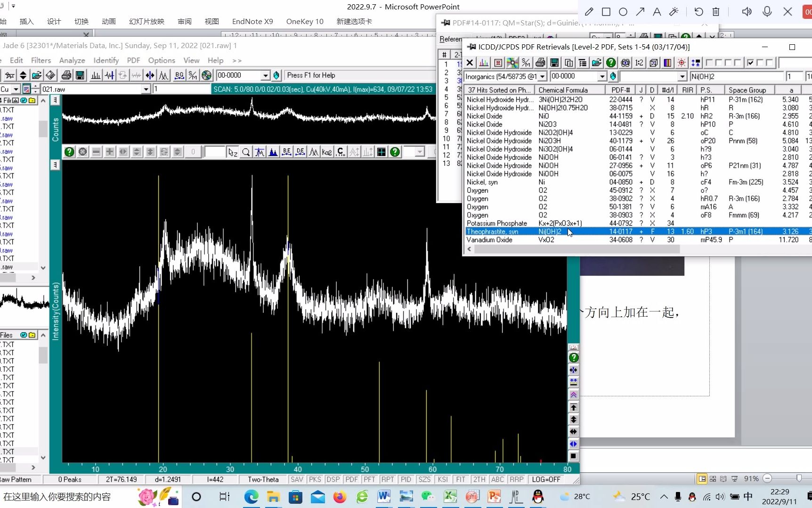The width and height of the screenshot is (812, 508).
Task: Click the BG background removal icon
Action: [179, 75]
